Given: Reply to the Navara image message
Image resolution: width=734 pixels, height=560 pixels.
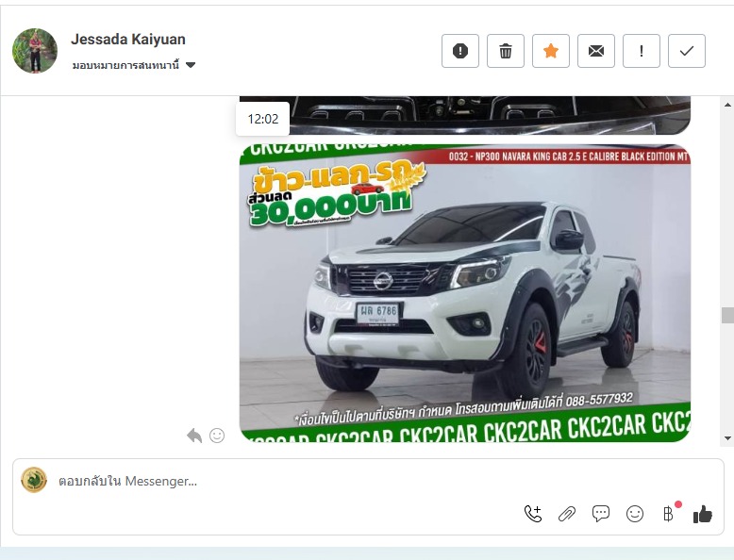Looking at the screenshot, I should [x=194, y=436].
